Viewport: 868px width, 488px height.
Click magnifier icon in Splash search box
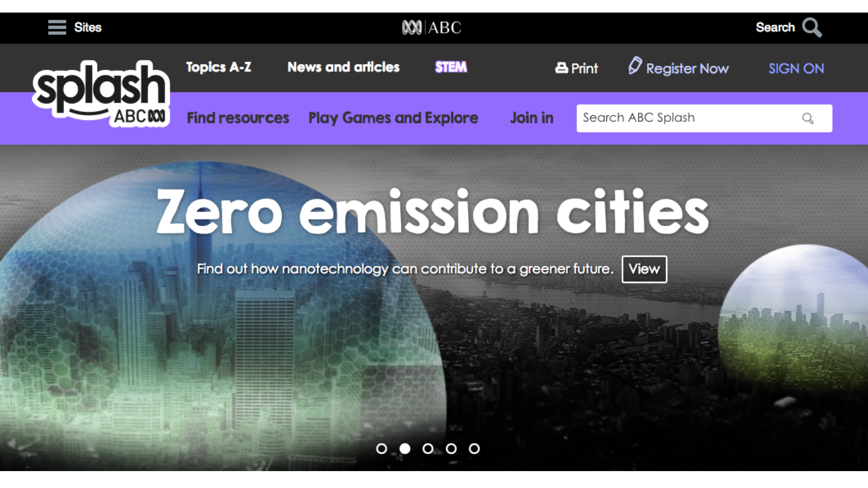tap(808, 118)
